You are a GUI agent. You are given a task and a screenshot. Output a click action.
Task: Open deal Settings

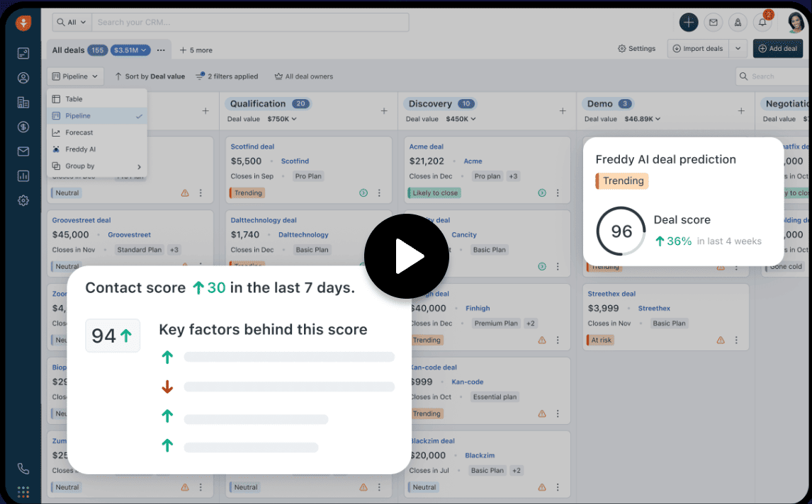click(x=636, y=49)
